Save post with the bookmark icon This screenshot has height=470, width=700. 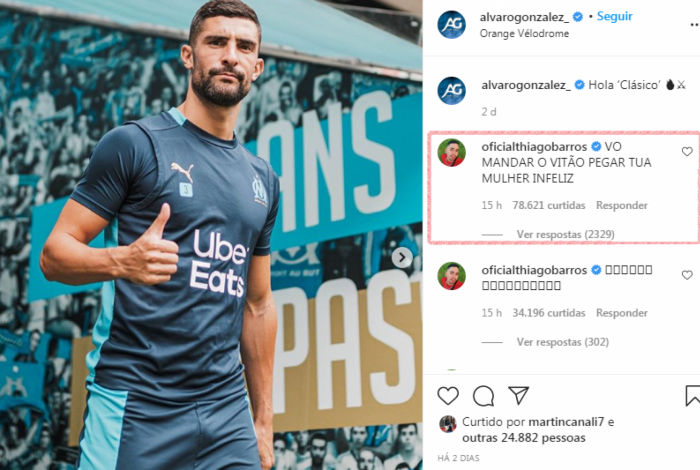click(x=692, y=396)
